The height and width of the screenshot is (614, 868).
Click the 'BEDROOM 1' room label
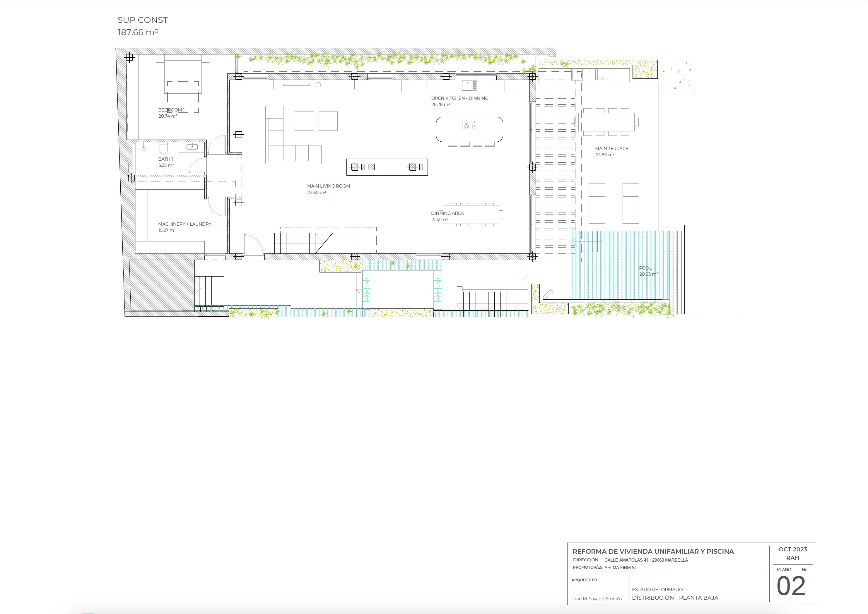coord(171,110)
